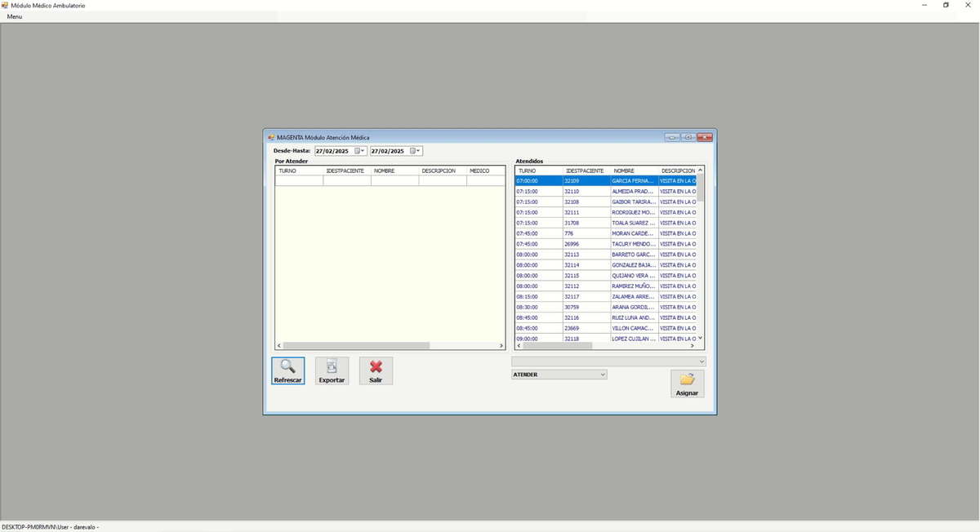This screenshot has height=532, width=980.
Task: Select row TACURY MENDO... in Atendidos
Action: point(606,244)
